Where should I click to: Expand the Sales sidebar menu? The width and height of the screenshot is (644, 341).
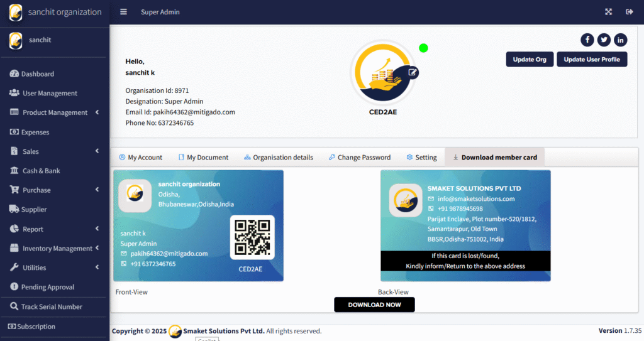pyautogui.click(x=31, y=151)
